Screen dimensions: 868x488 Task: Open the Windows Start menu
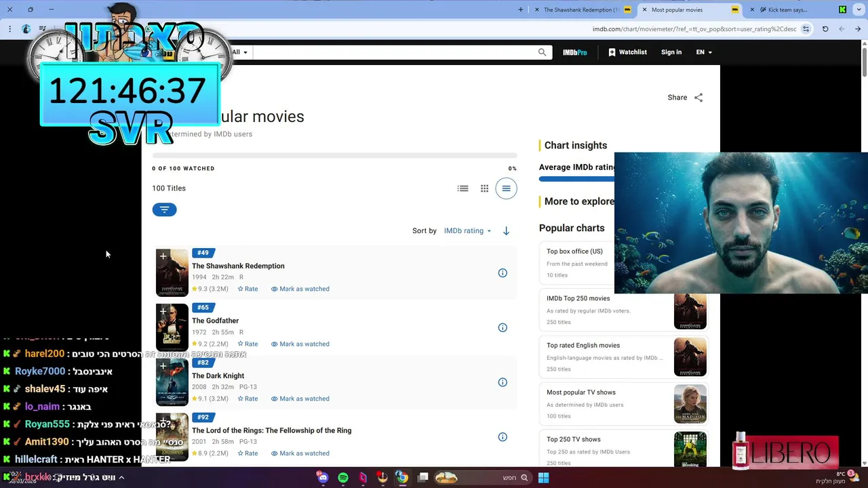pos(543,478)
